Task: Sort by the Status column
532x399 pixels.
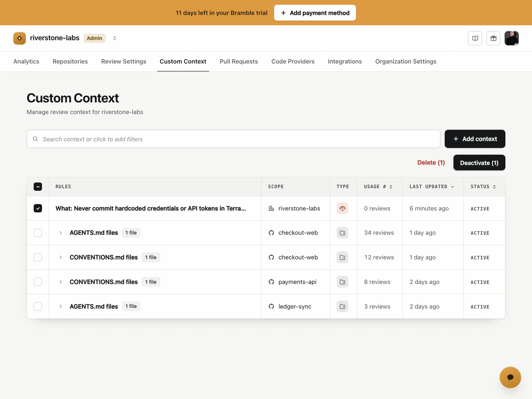Action: 483,187
